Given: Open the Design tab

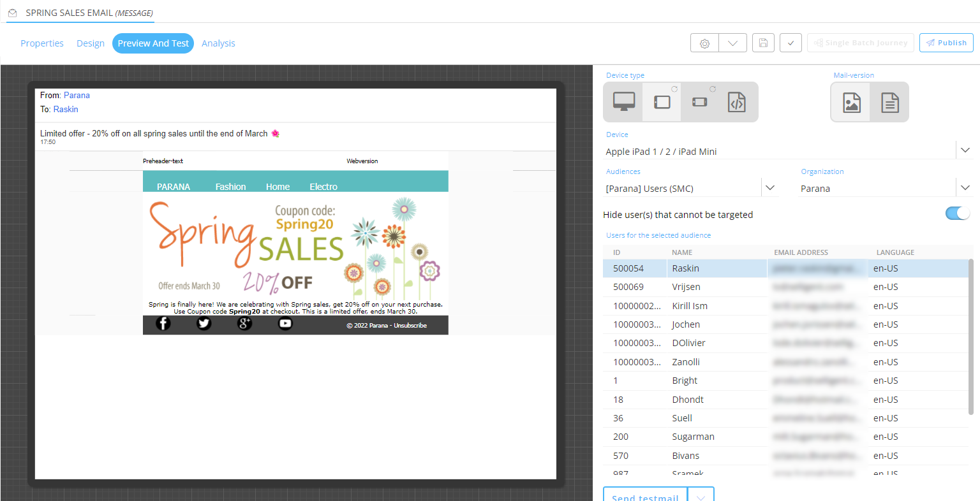Looking at the screenshot, I should coord(91,43).
